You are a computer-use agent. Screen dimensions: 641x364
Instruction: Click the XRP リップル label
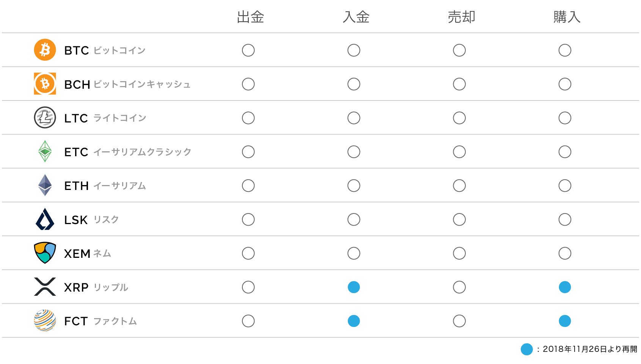coord(96,287)
